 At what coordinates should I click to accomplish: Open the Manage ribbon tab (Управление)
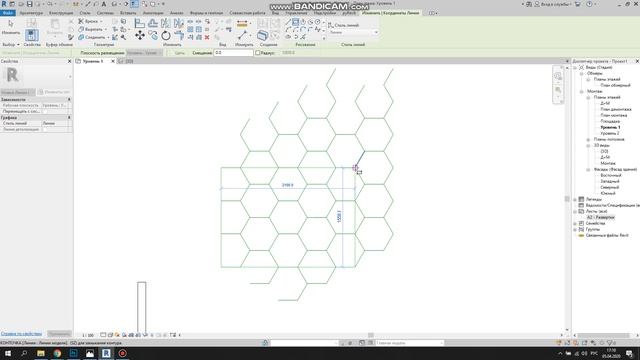pos(296,13)
